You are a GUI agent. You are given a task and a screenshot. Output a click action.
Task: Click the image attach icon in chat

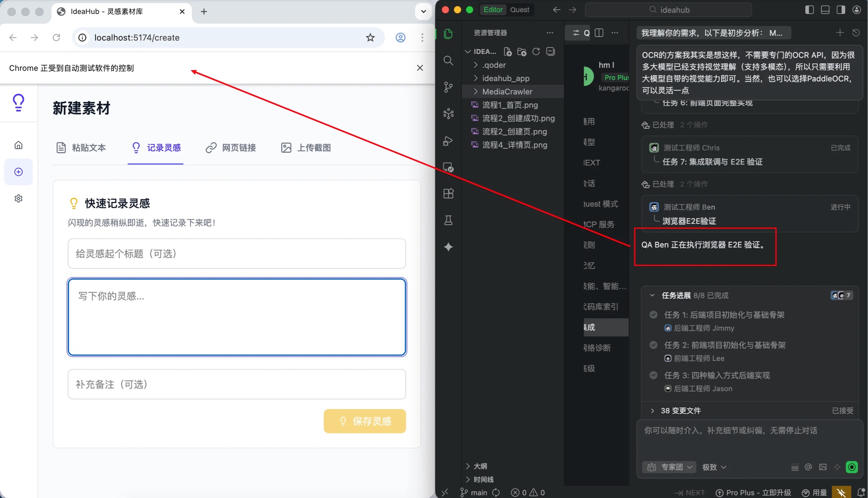[x=822, y=467]
